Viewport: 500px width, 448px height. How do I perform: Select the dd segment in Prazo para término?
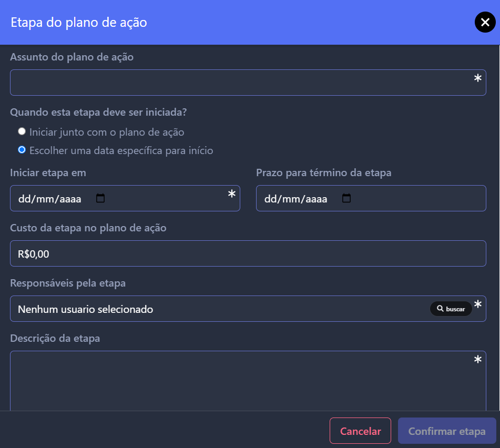tap(270, 199)
